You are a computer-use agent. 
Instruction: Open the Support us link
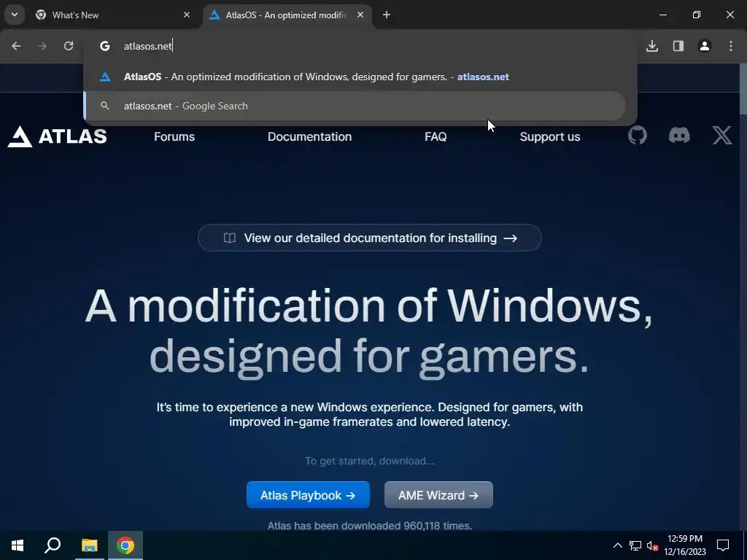click(550, 136)
